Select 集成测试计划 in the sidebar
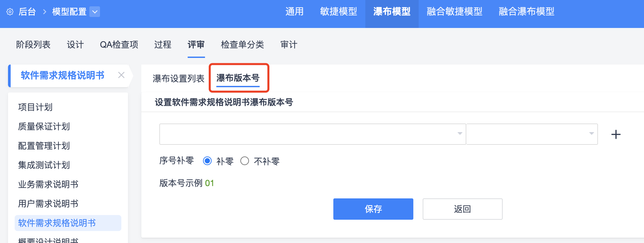This screenshot has width=644, height=243. (x=44, y=165)
